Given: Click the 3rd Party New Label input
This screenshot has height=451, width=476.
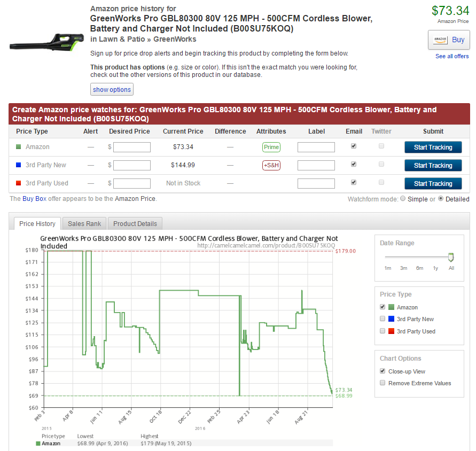Looking at the screenshot, I should click(x=316, y=166).
